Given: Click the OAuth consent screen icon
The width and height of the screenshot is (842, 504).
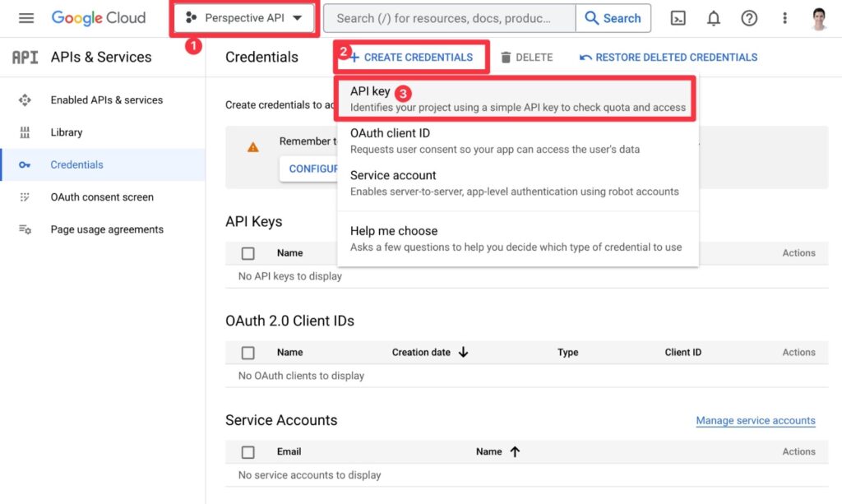Looking at the screenshot, I should tap(25, 197).
